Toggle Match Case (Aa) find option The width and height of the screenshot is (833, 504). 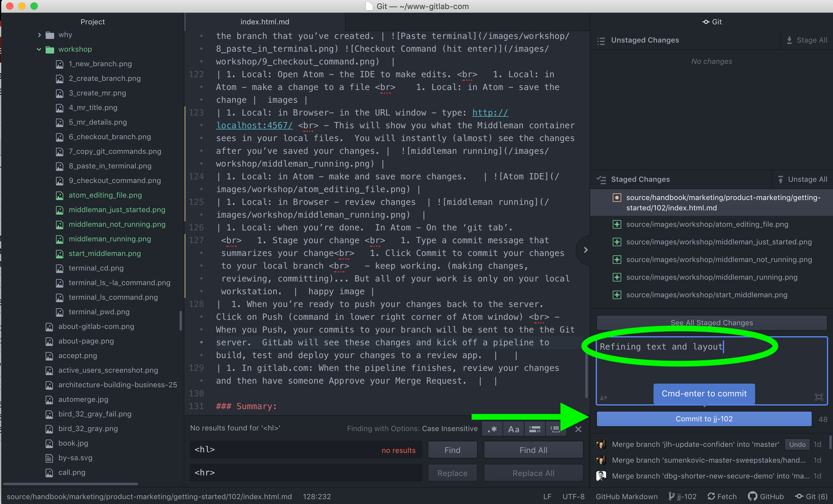513,429
